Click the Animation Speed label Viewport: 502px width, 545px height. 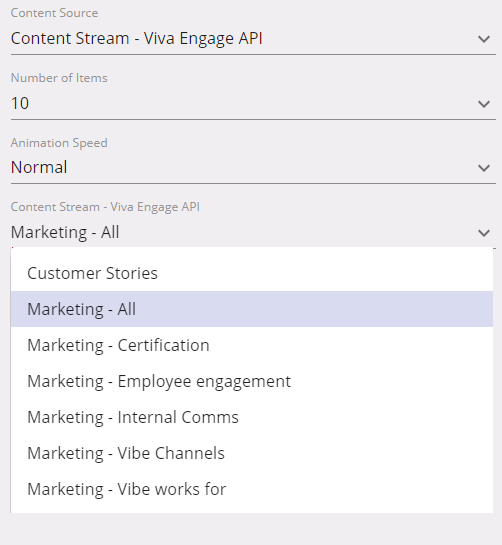pyautogui.click(x=59, y=143)
